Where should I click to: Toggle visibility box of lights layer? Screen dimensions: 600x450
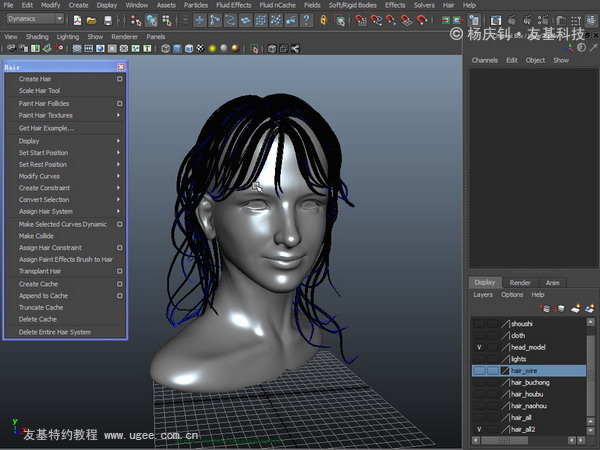[x=479, y=359]
